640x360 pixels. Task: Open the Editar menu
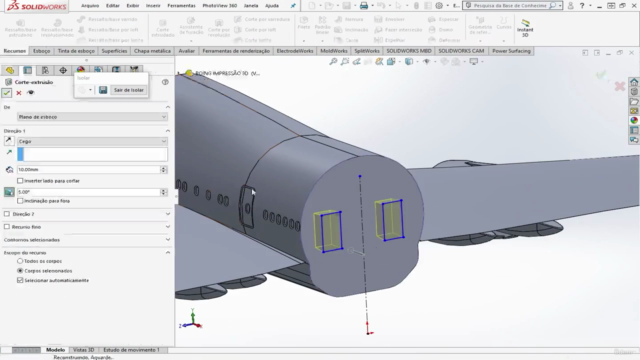coord(113,6)
